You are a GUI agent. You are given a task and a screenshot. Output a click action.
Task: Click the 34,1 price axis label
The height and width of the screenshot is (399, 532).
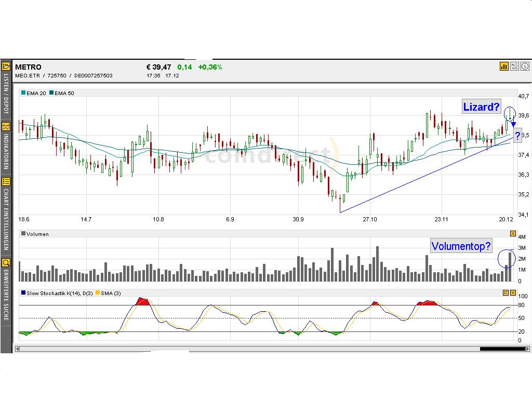pyautogui.click(x=524, y=215)
